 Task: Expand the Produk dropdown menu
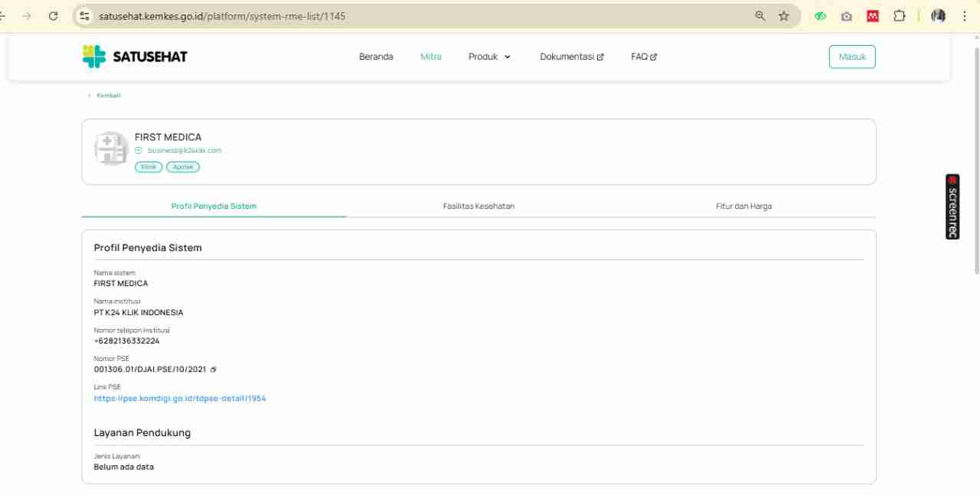(489, 57)
